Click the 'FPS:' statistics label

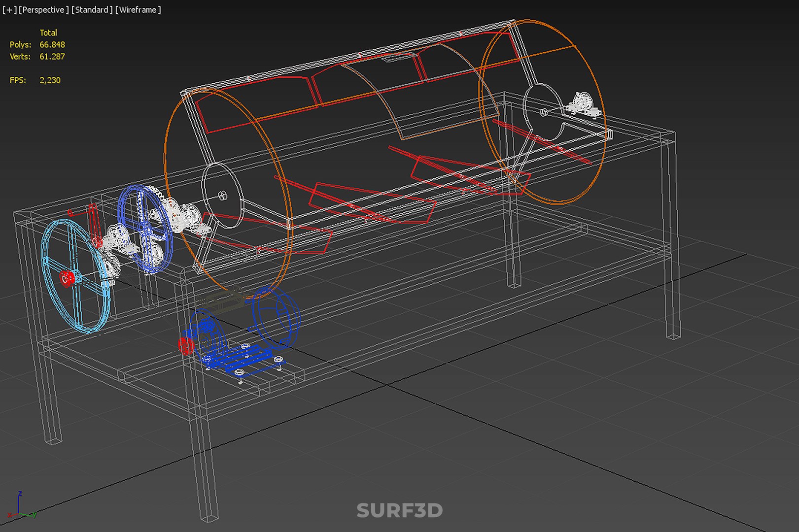[x=18, y=80]
